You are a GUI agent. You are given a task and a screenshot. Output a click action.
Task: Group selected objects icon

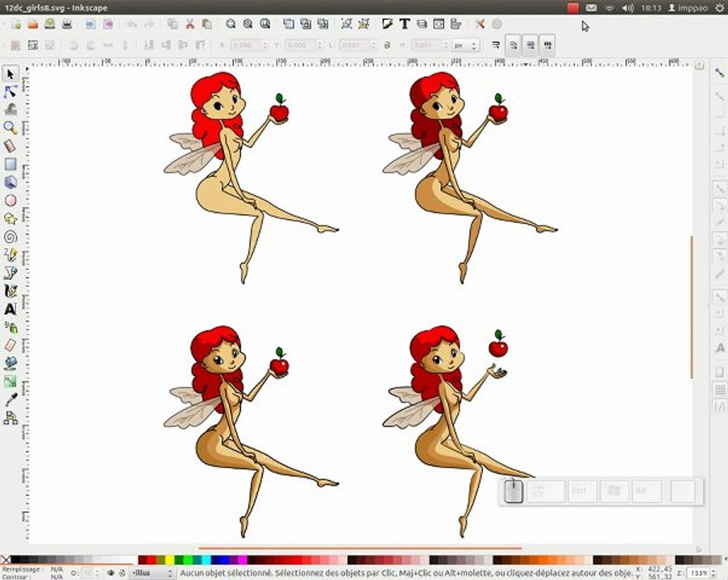(346, 24)
